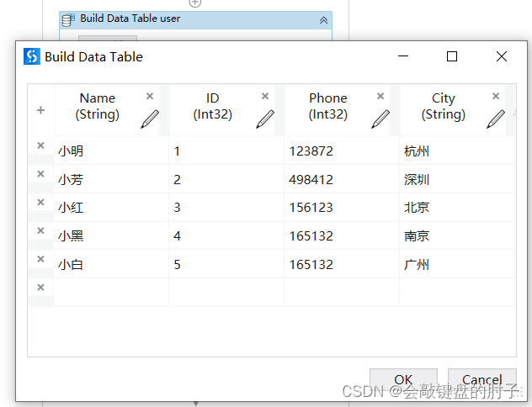
Task: Click the City cell 南京
Action: click(457, 235)
